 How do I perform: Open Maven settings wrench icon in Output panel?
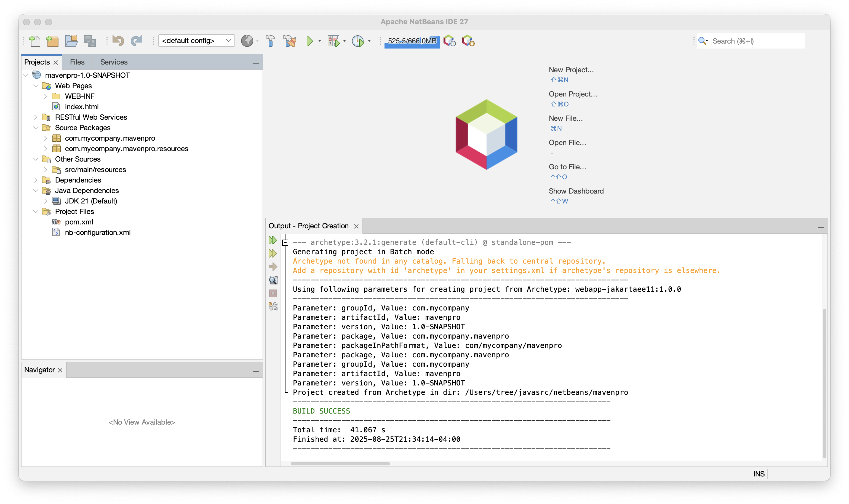point(273,306)
